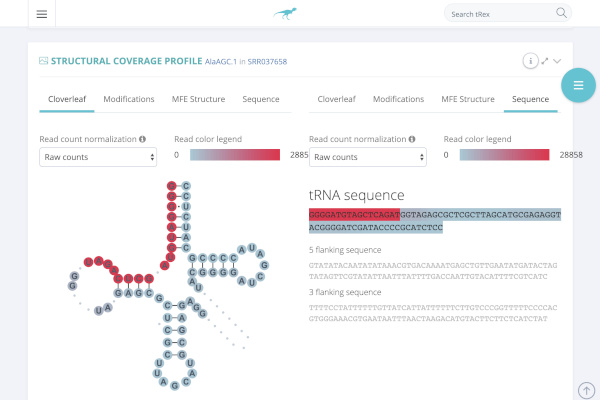This screenshot has width=600, height=400.
Task: Open the panel info icon
Action: [530, 61]
